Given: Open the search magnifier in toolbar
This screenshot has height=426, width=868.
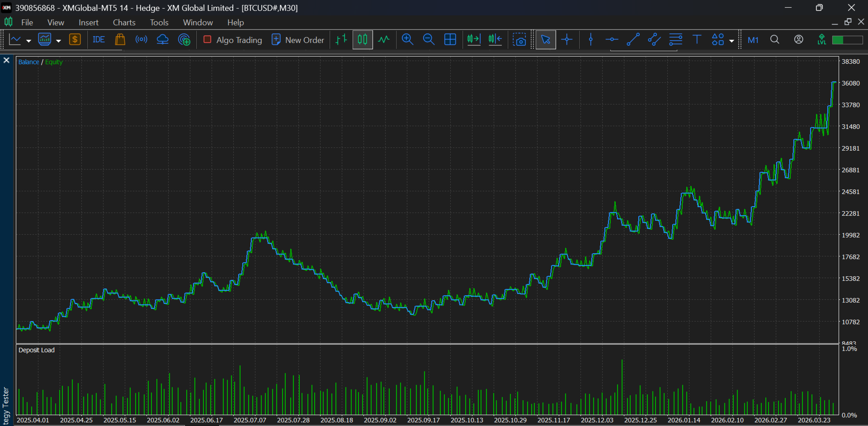Looking at the screenshot, I should [x=775, y=40].
